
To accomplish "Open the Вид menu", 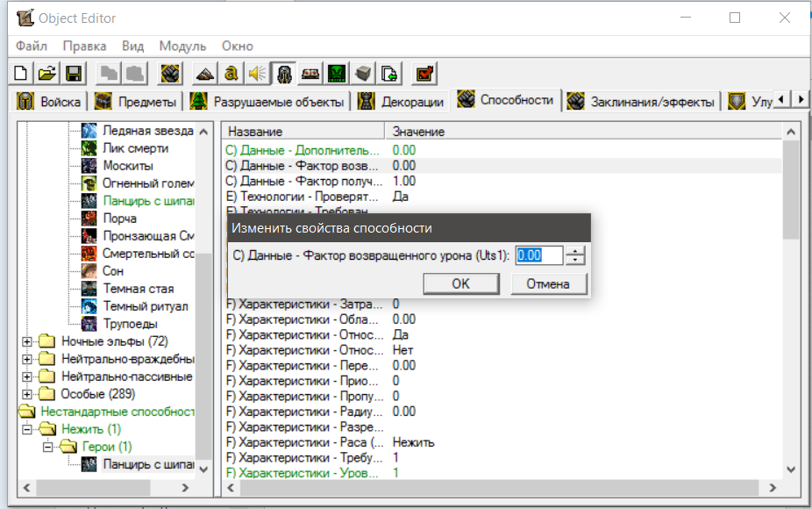I will pyautogui.click(x=133, y=47).
